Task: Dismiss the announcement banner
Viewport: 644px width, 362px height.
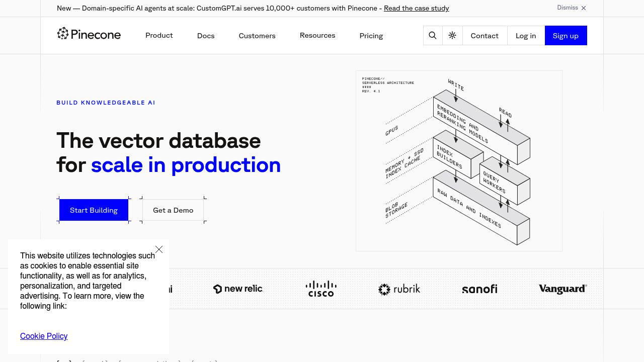Action: pos(572,8)
